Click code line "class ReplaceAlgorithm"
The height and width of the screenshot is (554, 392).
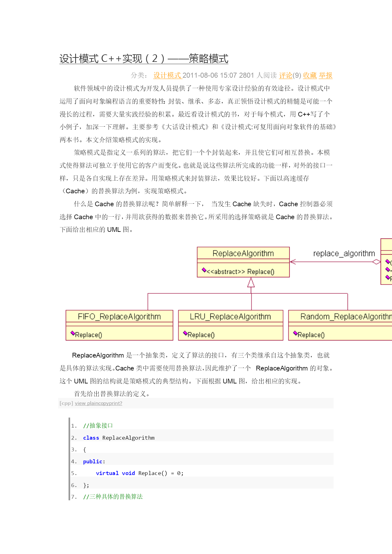119,438
